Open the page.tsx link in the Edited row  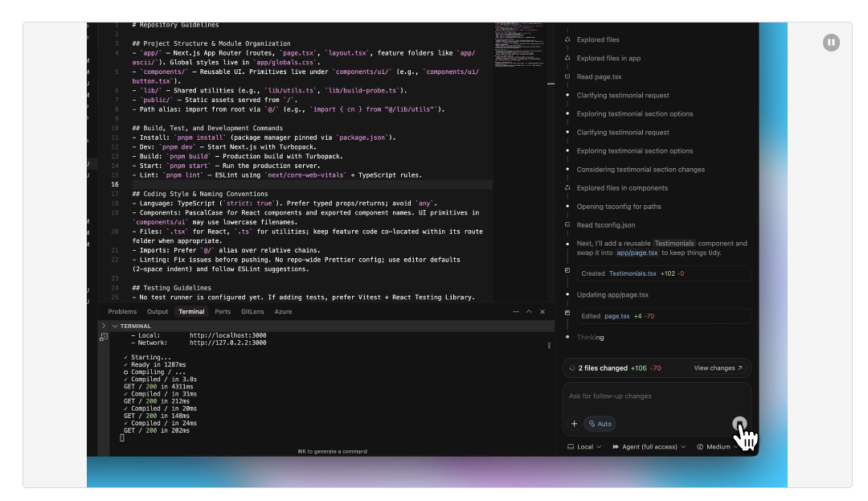point(616,316)
